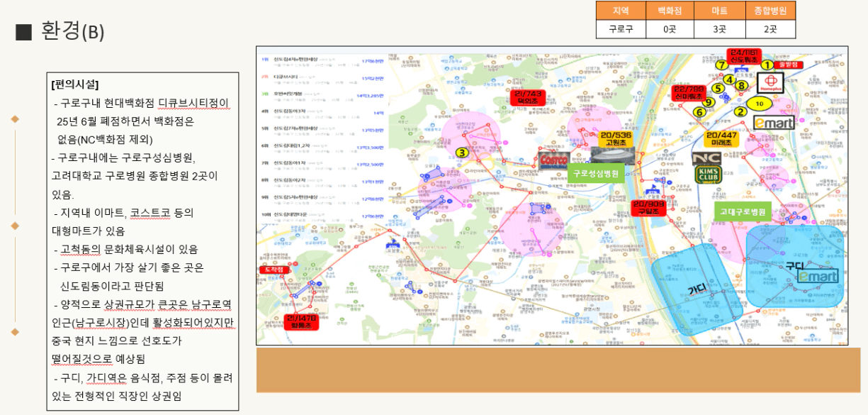The height and width of the screenshot is (415, 868).
Task: Click the 0곳 table cell
Action: point(670,29)
